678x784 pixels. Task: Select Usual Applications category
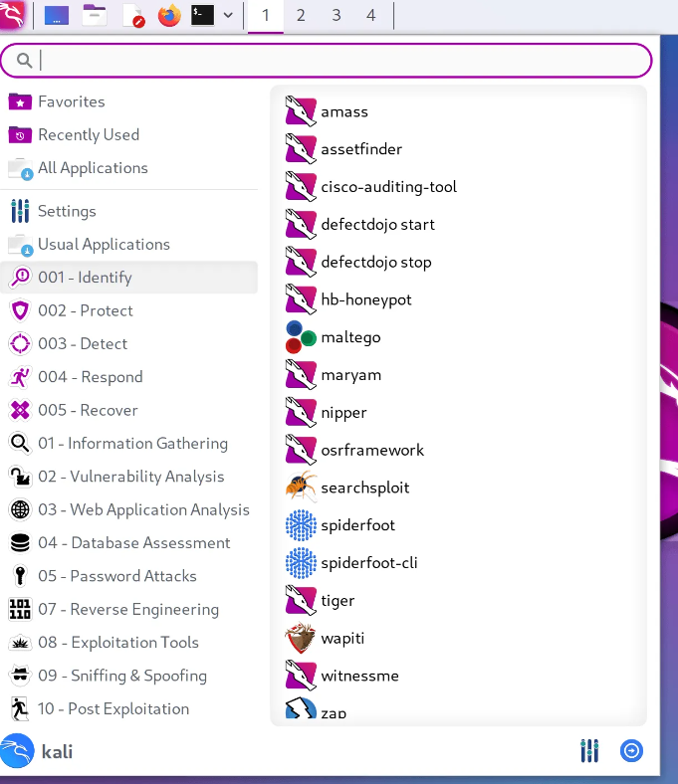[x=129, y=244]
